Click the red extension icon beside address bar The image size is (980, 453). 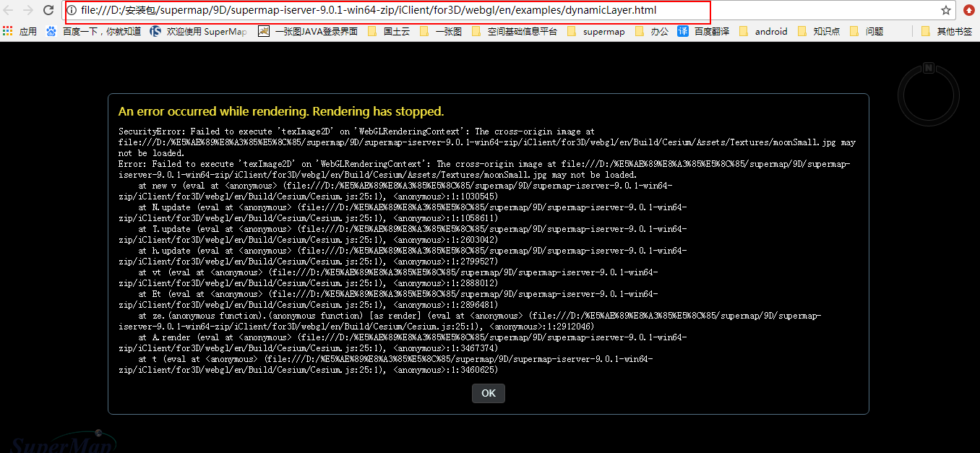[x=970, y=11]
